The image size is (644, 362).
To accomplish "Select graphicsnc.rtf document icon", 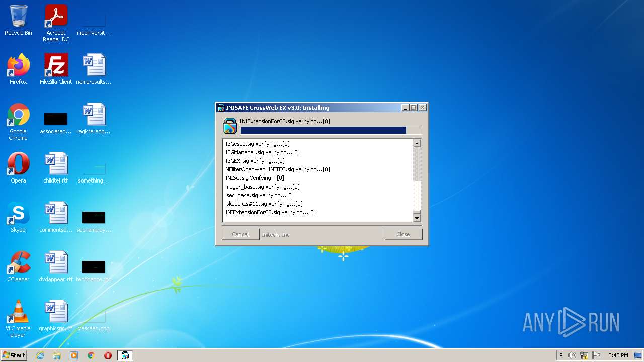I will 56,316.
